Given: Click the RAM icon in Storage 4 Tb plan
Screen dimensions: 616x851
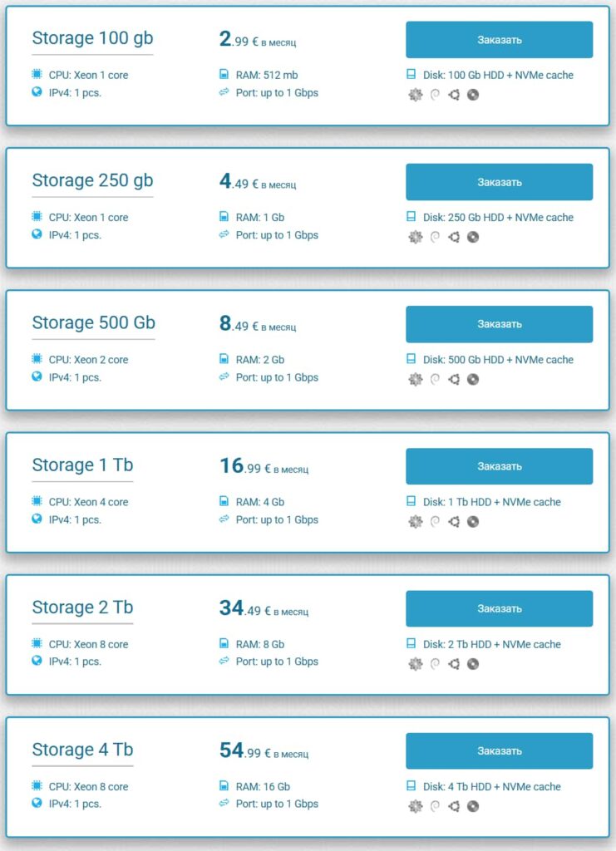Looking at the screenshot, I should point(224,786).
